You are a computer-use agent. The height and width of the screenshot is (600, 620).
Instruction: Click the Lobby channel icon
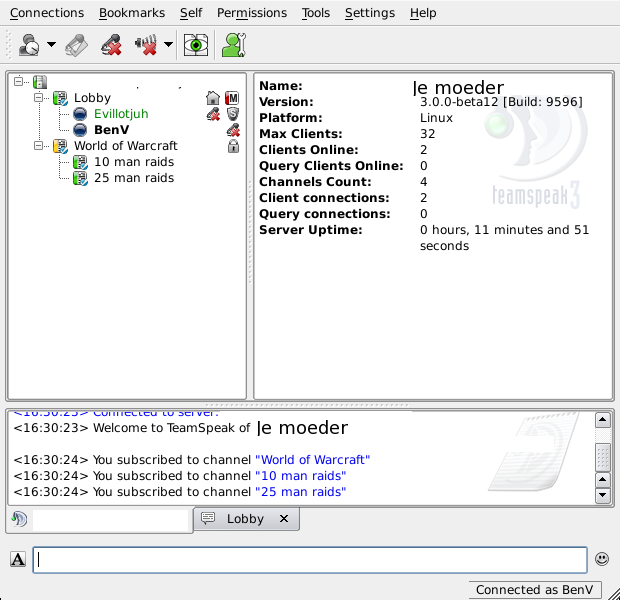(x=60, y=98)
